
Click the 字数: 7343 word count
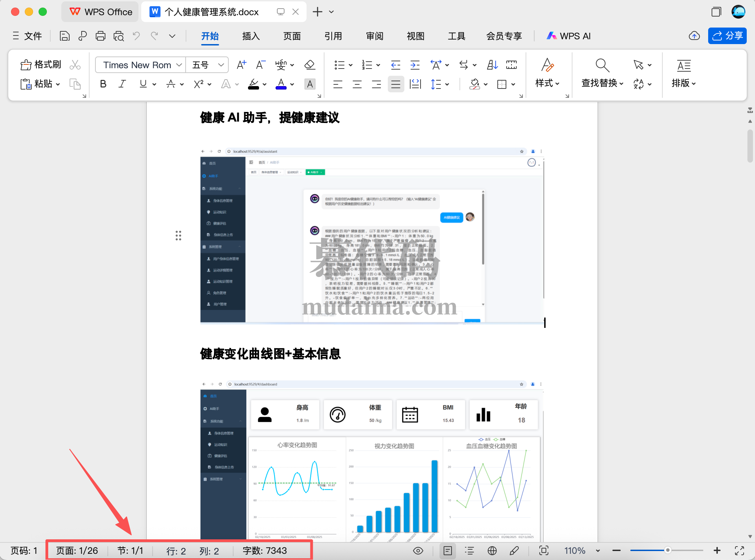(265, 551)
